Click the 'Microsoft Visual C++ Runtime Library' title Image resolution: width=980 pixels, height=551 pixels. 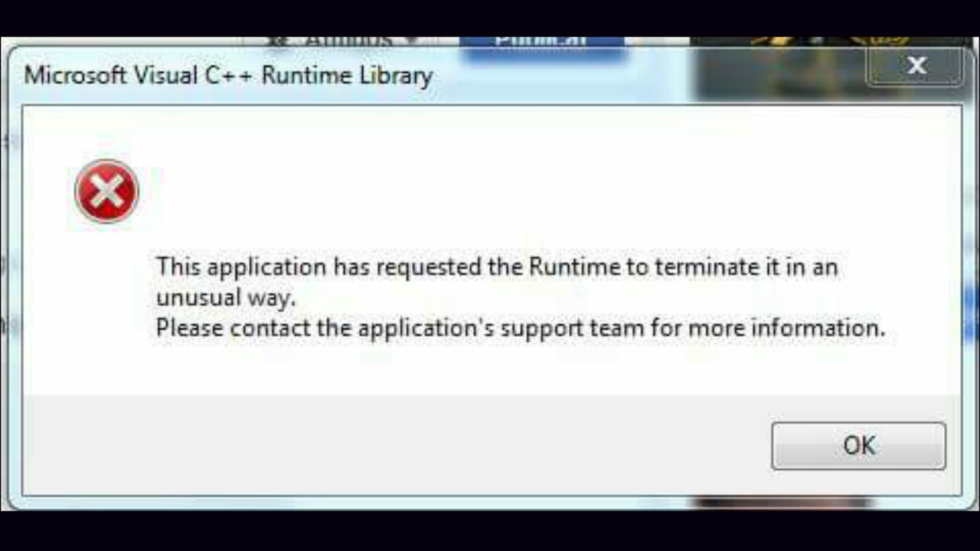[x=228, y=76]
